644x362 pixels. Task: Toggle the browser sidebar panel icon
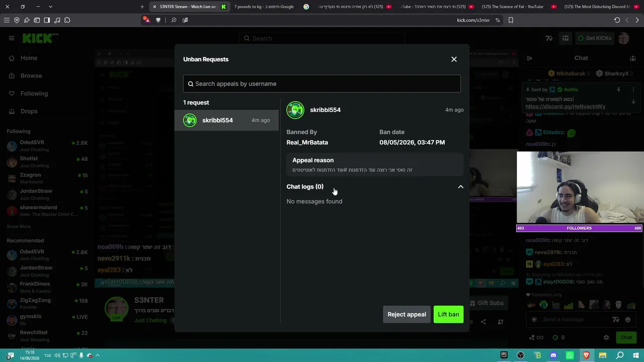pos(47,20)
